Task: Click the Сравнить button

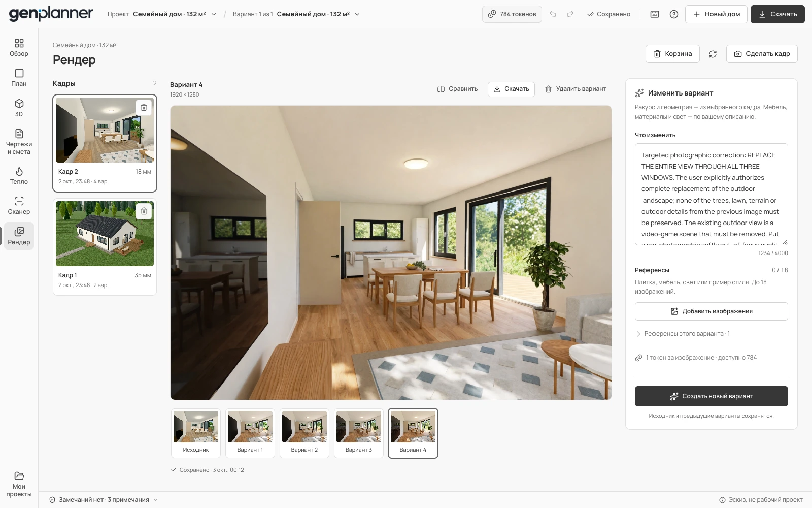Action: tap(457, 89)
